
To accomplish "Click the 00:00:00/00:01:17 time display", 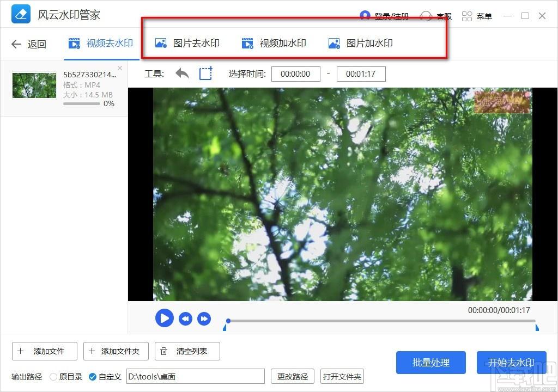I will [x=499, y=310].
